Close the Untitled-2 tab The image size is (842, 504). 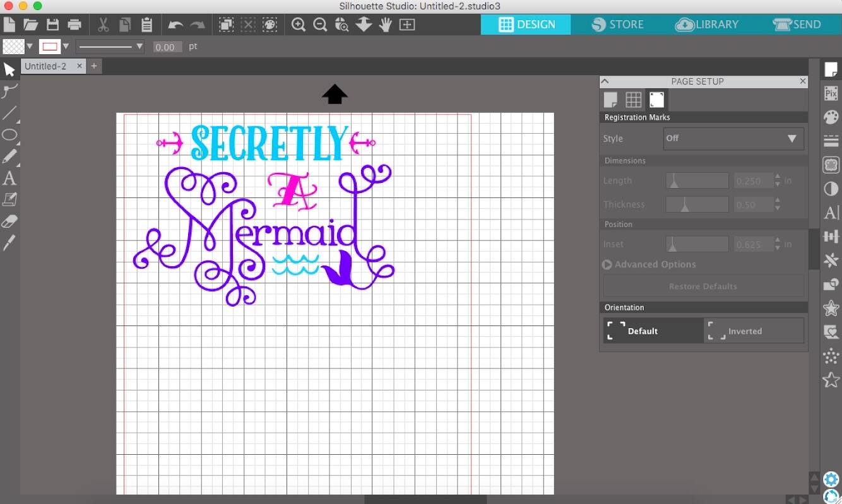click(80, 66)
